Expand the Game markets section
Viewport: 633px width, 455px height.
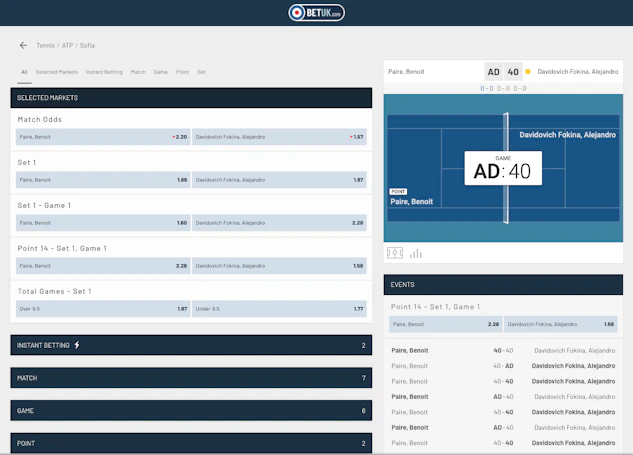pyautogui.click(x=191, y=411)
